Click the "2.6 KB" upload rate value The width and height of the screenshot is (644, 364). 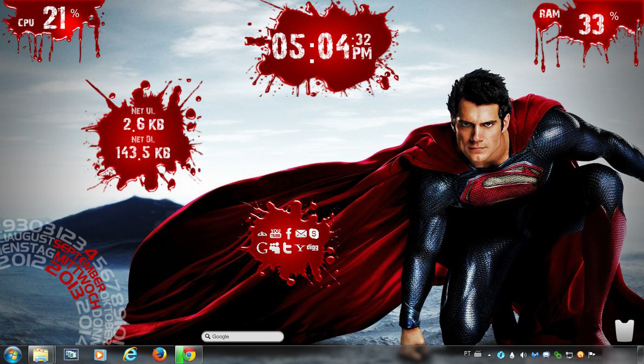coord(144,124)
